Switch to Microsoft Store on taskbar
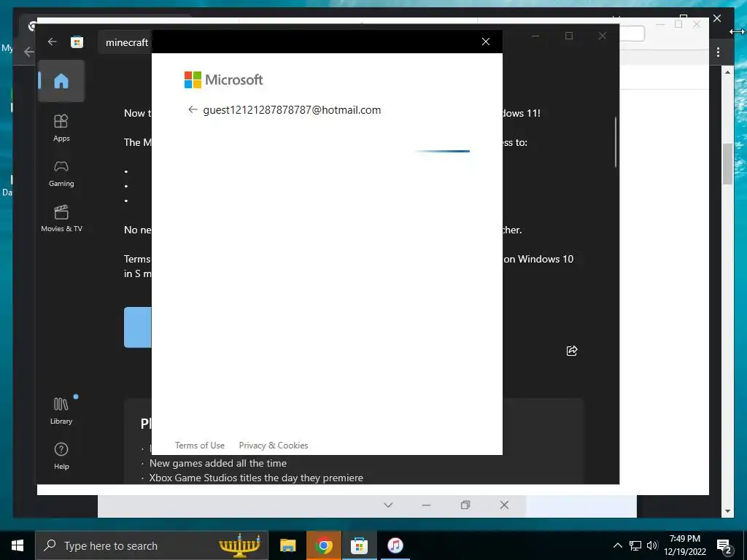Image resolution: width=747 pixels, height=560 pixels. (359, 545)
